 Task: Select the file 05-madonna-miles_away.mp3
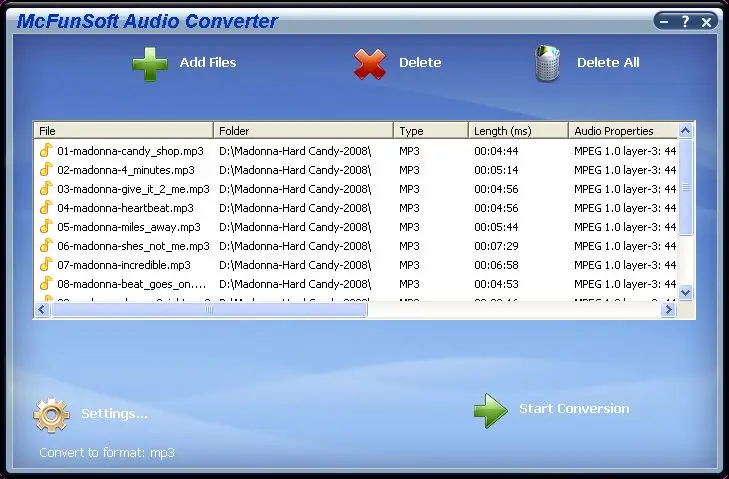point(129,227)
